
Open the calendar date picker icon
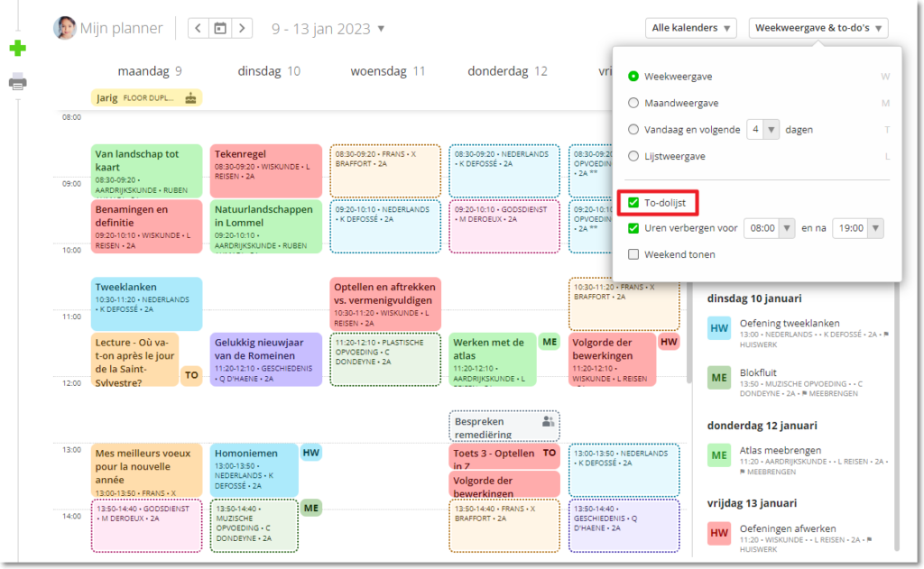point(219,29)
